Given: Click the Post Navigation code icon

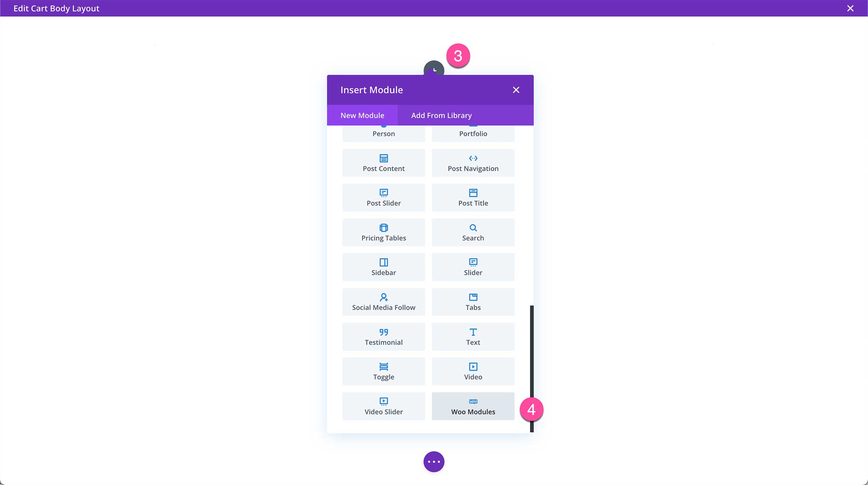Looking at the screenshot, I should coord(473,158).
